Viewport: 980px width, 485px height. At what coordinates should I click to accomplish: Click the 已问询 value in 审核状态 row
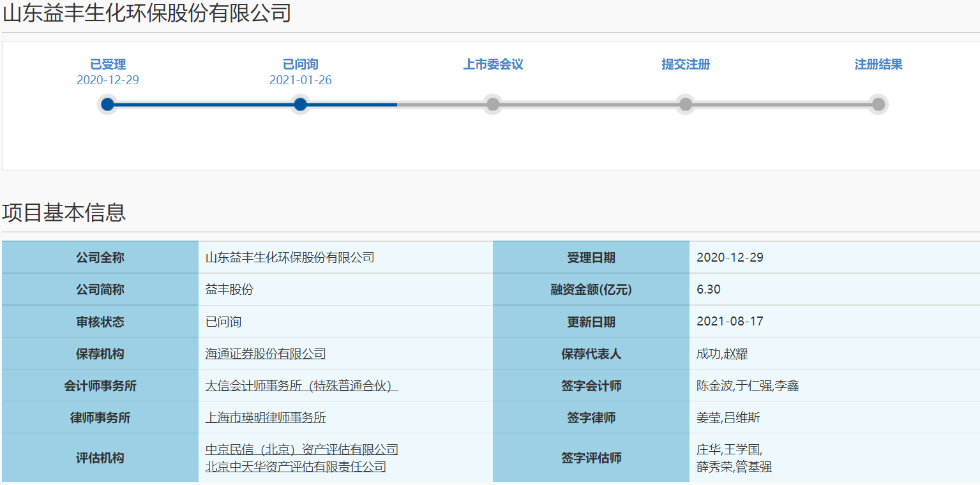click(x=223, y=322)
